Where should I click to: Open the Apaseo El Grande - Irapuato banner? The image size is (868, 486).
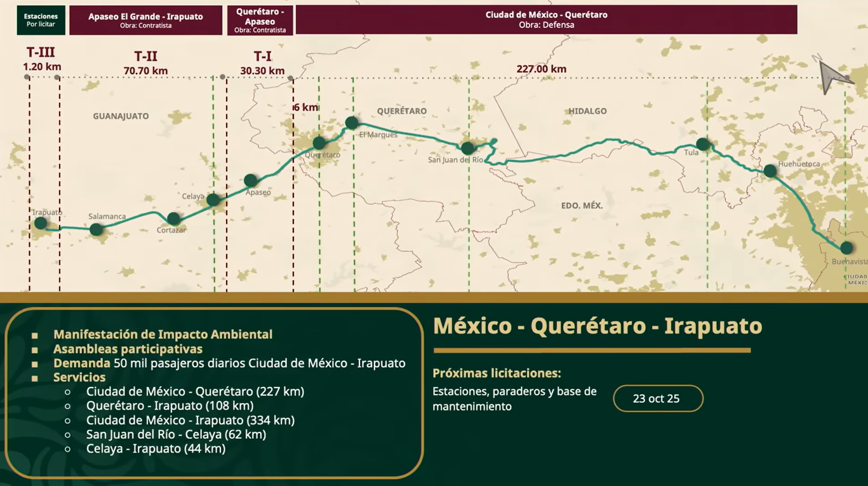pyautogui.click(x=145, y=20)
